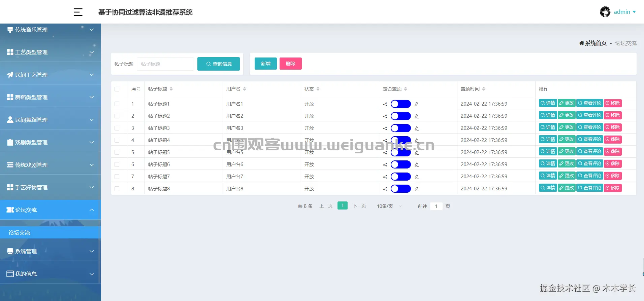Click the 论坛交流 ticket icon in sidebar
The image size is (644, 301).
pos(10,210)
